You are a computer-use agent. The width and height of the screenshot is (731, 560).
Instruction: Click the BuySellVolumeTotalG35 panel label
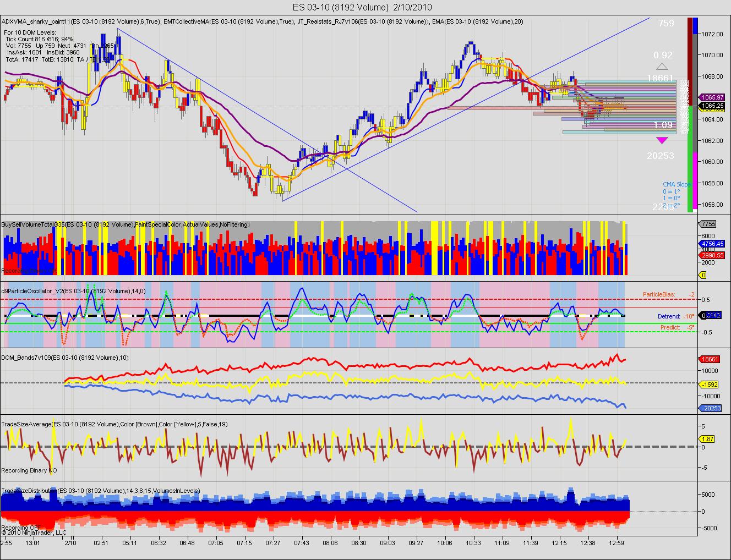126,224
